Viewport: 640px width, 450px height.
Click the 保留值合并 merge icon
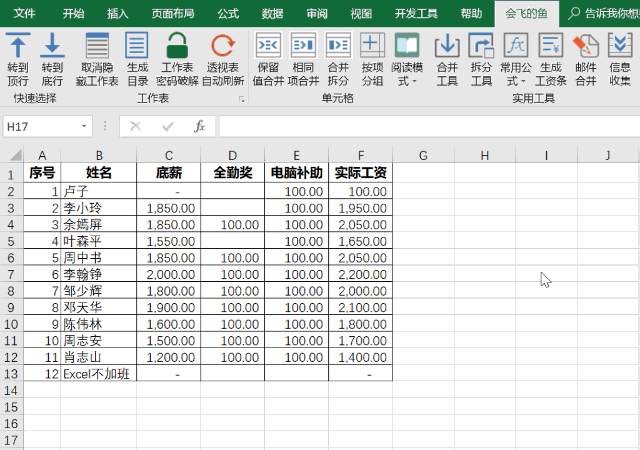(x=268, y=45)
